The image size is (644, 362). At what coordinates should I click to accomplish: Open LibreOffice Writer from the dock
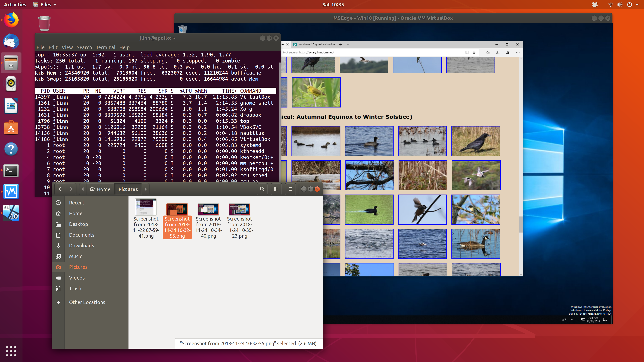[11, 106]
